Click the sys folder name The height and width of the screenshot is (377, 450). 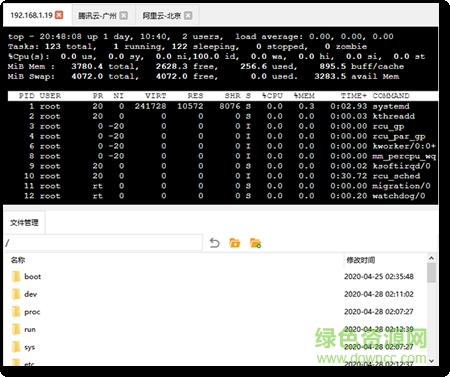(30, 347)
